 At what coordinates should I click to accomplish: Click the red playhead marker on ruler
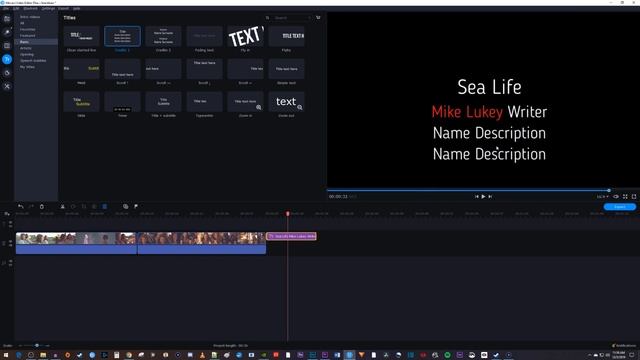[x=288, y=213]
